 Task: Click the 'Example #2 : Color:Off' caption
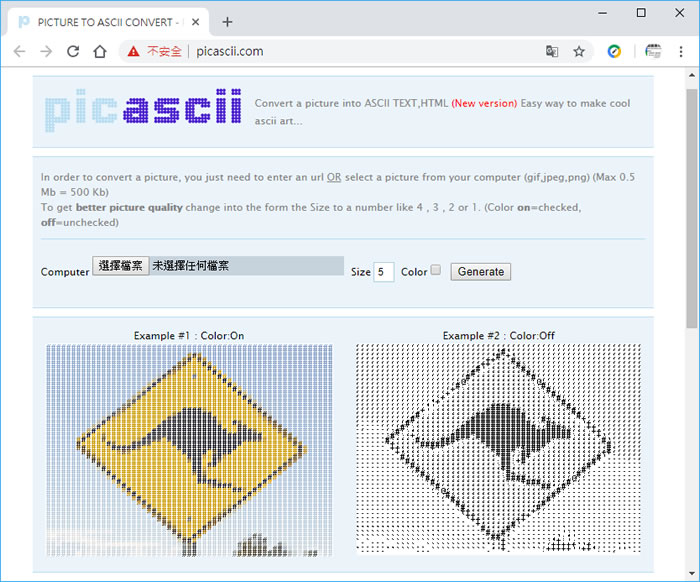point(499,336)
